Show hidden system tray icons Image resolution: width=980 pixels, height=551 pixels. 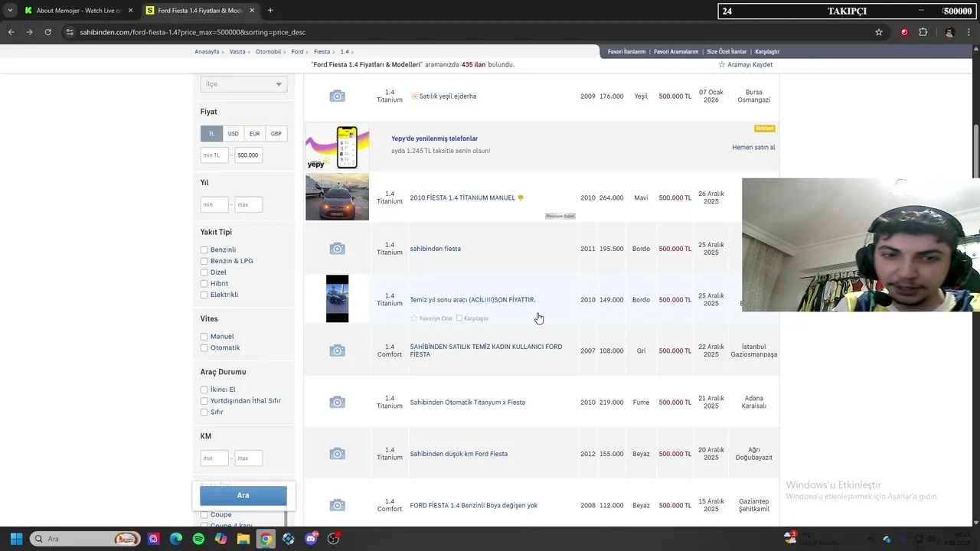click(870, 540)
